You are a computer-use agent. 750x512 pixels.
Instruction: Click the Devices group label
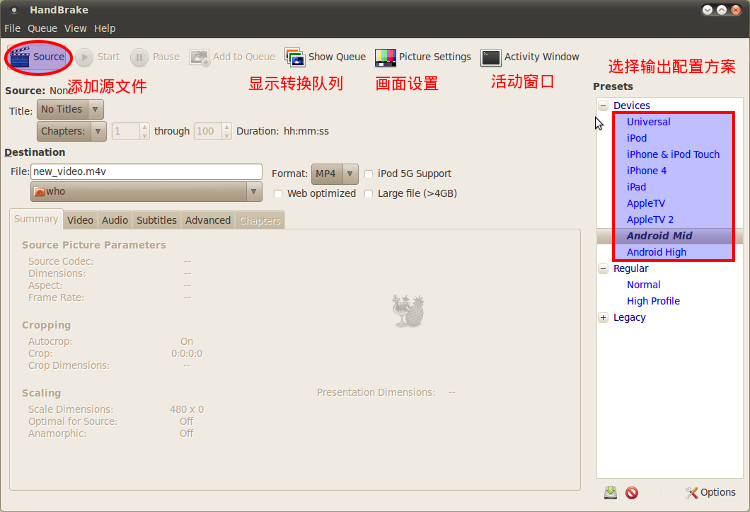point(631,106)
